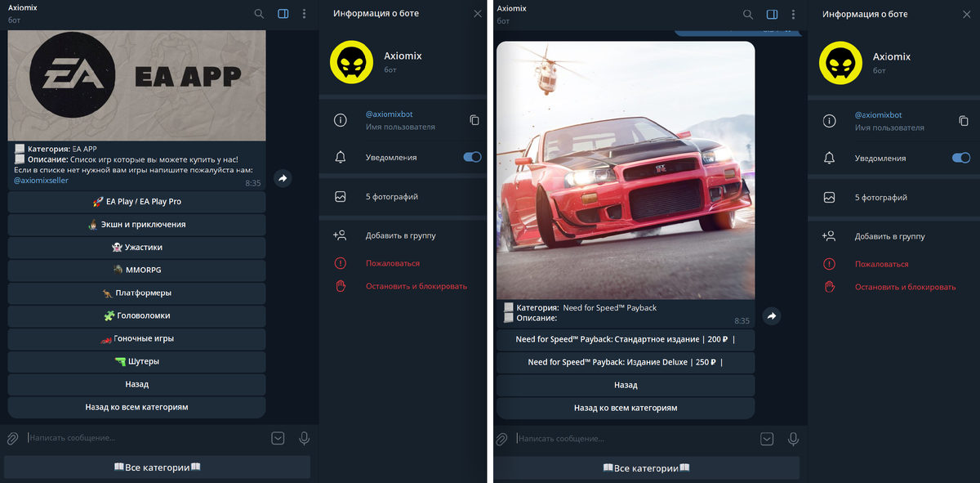The width and height of the screenshot is (980, 483).
Task: Select EA Play / EA Play Pro button
Action: point(137,202)
